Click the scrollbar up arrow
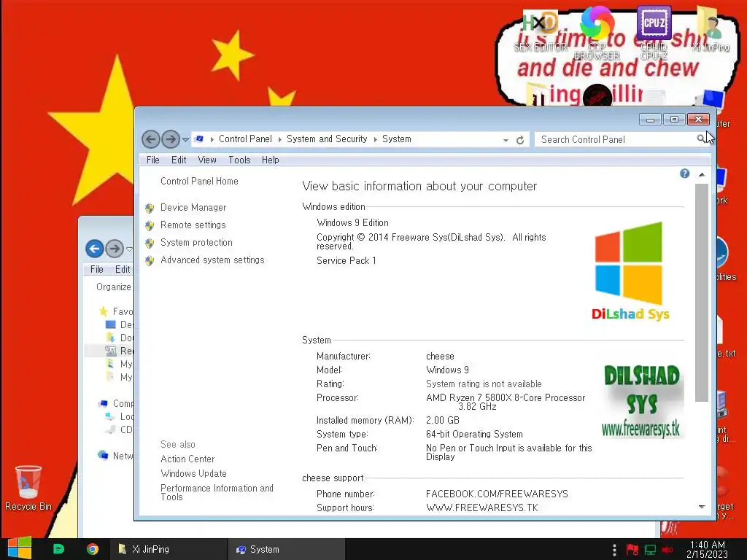Viewport: 747px width, 560px height. 701,175
